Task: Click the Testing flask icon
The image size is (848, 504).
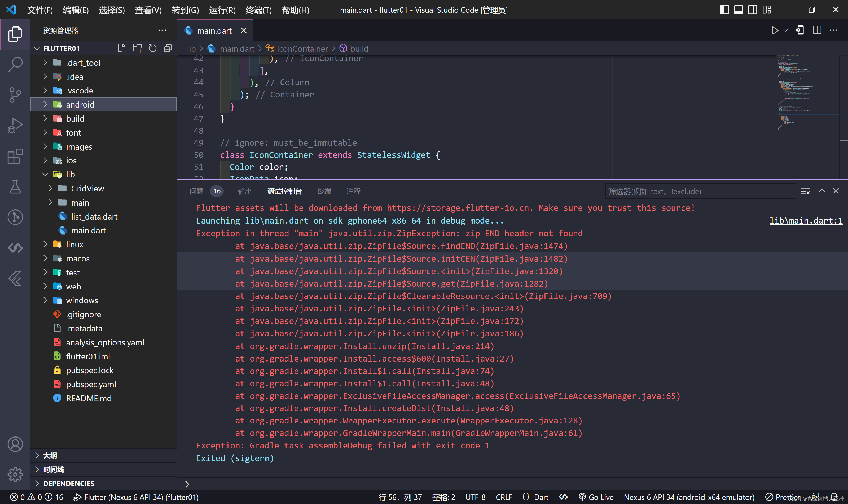Action: [x=15, y=187]
